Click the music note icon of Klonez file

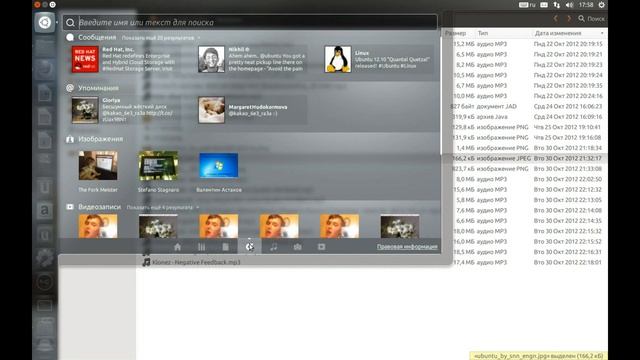coord(146,262)
